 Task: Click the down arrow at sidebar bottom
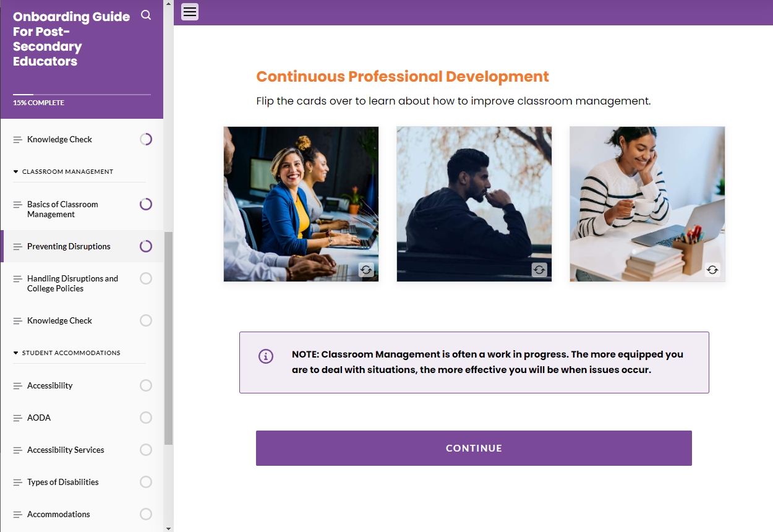click(167, 527)
